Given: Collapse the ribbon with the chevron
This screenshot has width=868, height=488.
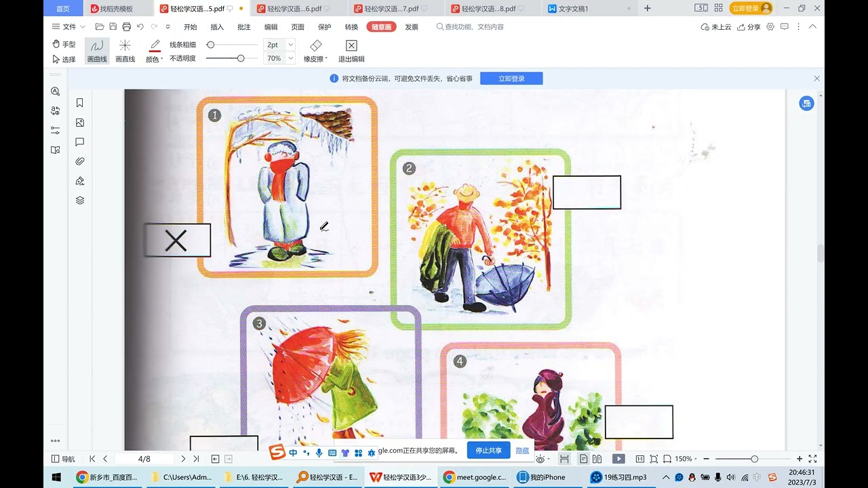Looking at the screenshot, I should (812, 26).
